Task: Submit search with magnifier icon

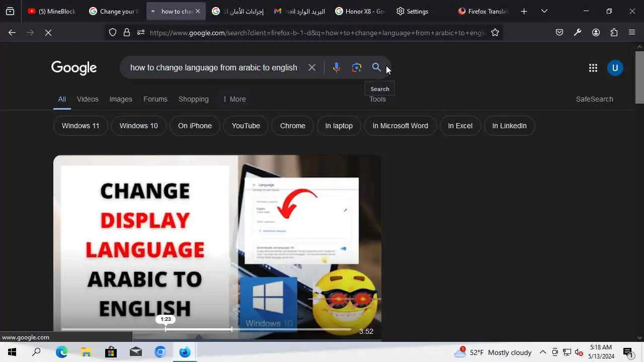Action: coord(376,67)
